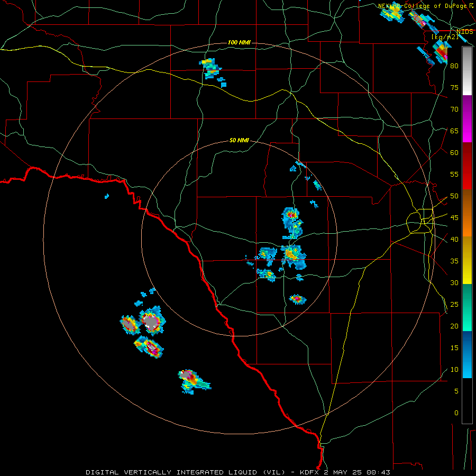Viewport: 476px width, 476px height.
Task: Click the "25" value on the scale
Action: [454, 305]
